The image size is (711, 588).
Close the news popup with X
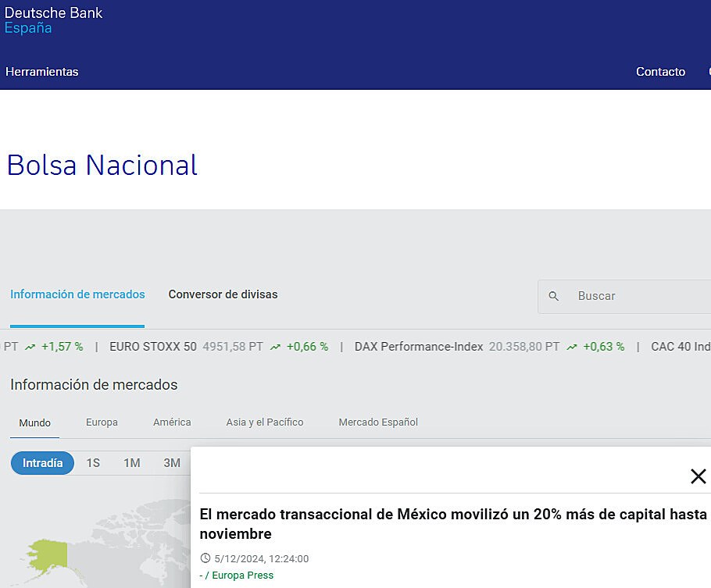[x=698, y=476]
